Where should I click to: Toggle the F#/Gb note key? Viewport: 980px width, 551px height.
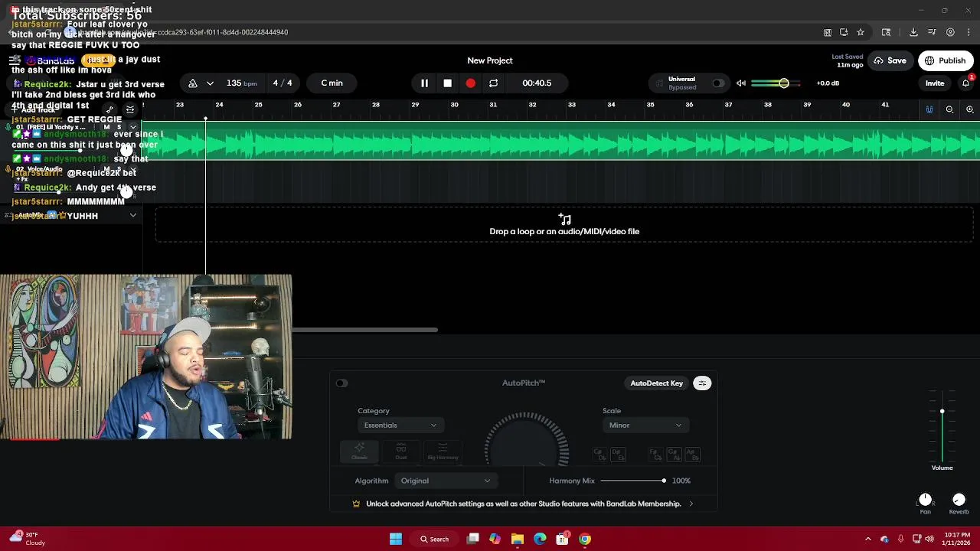click(x=655, y=455)
